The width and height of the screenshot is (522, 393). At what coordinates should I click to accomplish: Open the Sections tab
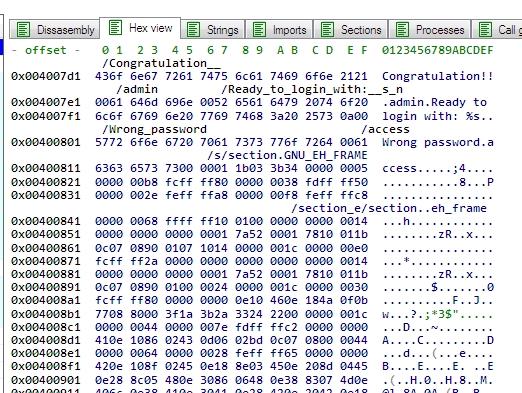(351, 30)
